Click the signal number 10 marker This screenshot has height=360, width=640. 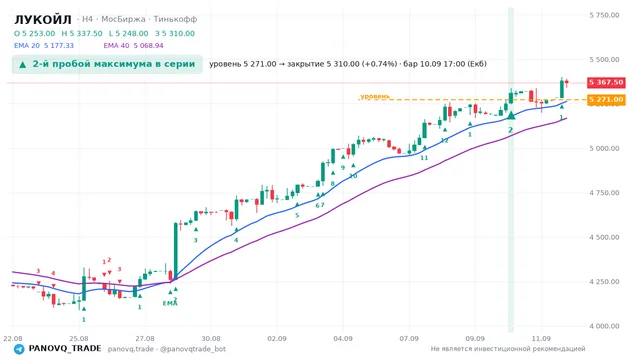click(353, 176)
